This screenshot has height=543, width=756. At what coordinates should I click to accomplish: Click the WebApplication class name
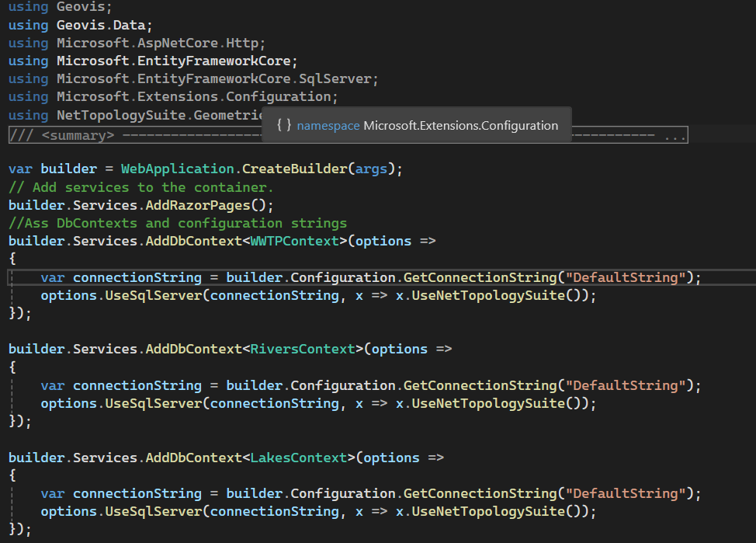pos(177,169)
